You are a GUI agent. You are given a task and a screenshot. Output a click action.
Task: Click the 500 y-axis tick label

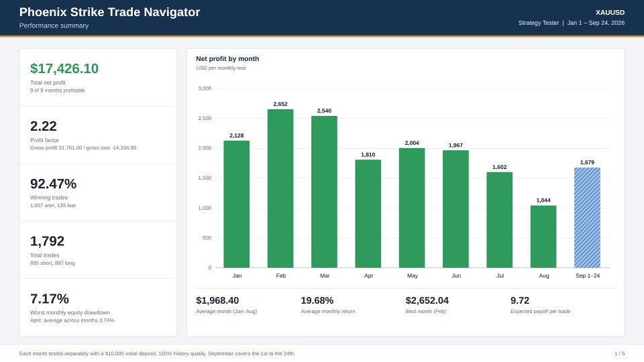pos(207,238)
